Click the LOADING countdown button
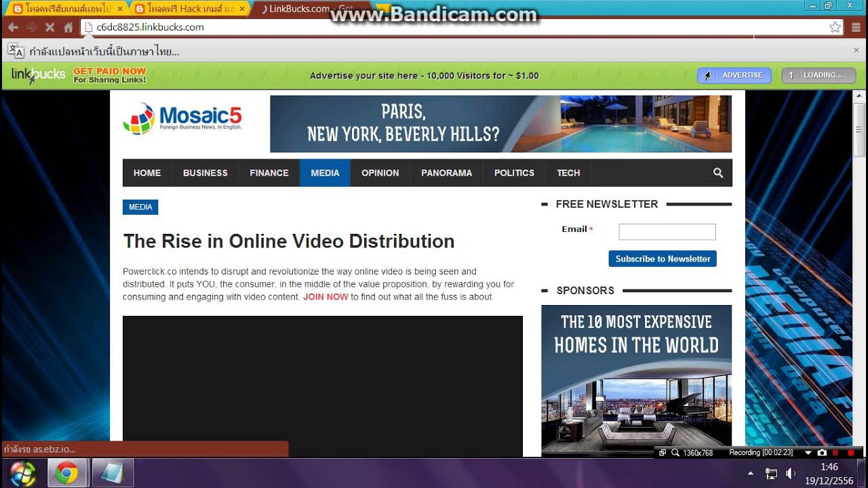 tap(818, 75)
